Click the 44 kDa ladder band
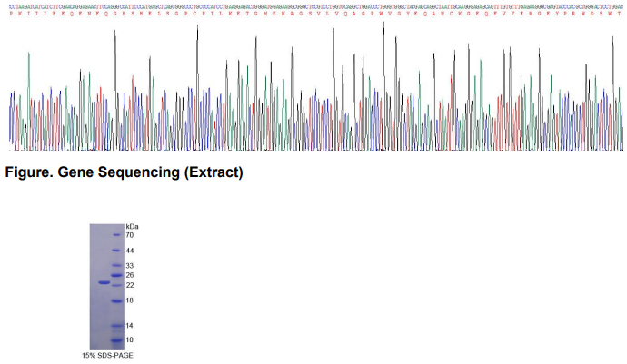 115,251
